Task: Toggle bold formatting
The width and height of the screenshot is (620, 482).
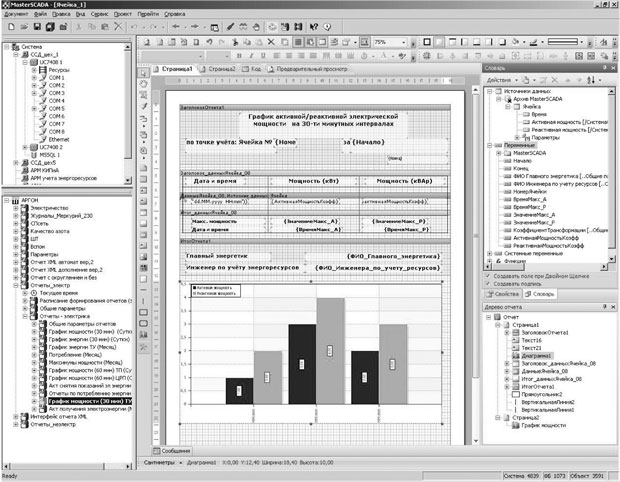Action: pyautogui.click(x=239, y=56)
